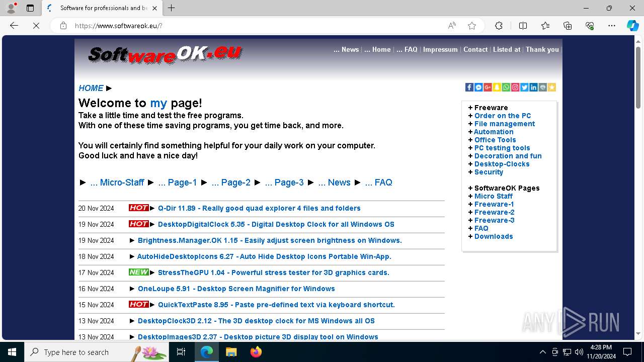The width and height of the screenshot is (644, 362).
Task: Open PC testing tools category
Action: pyautogui.click(x=502, y=148)
